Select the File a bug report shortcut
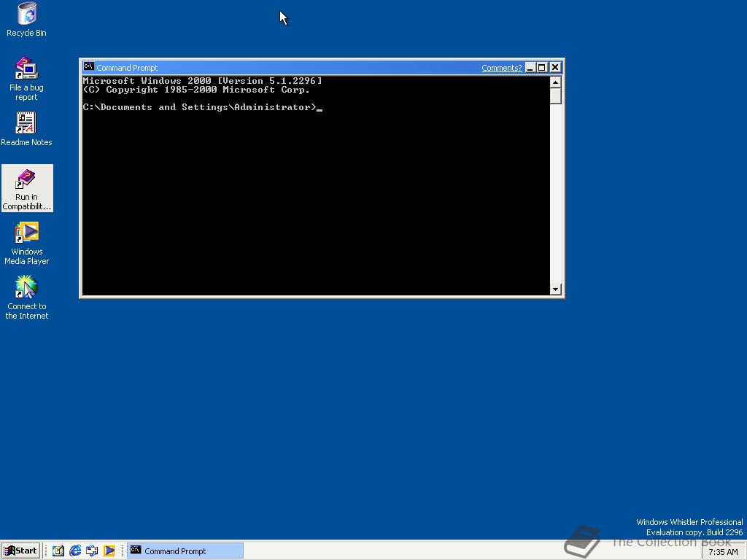The image size is (747, 560). (27, 79)
